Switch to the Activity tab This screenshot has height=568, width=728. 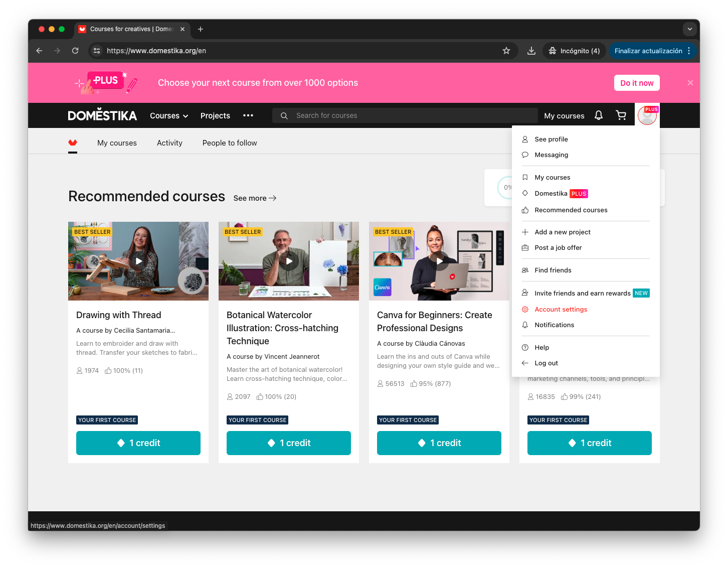pos(169,143)
